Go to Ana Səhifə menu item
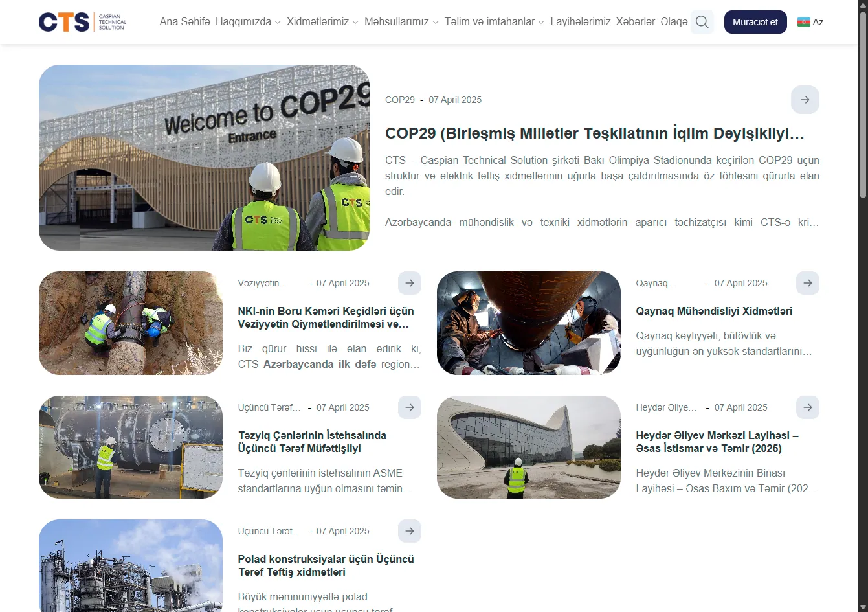The height and width of the screenshot is (612, 868). (x=185, y=22)
